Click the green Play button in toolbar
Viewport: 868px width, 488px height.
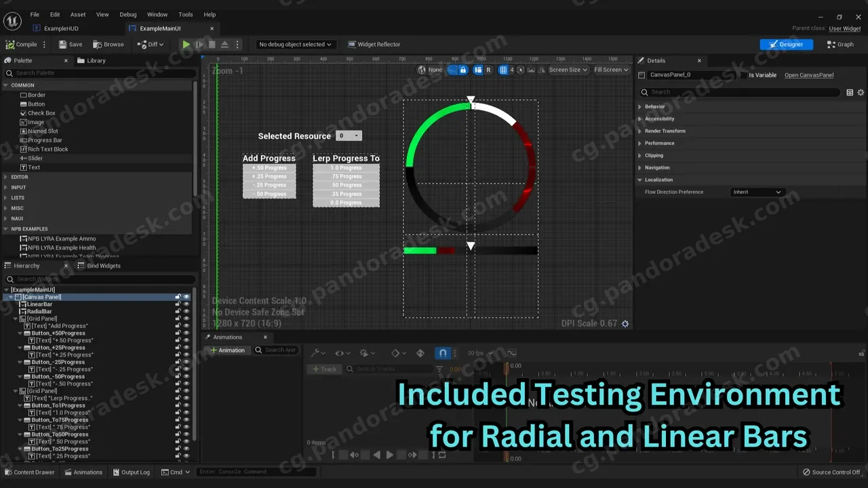point(186,44)
